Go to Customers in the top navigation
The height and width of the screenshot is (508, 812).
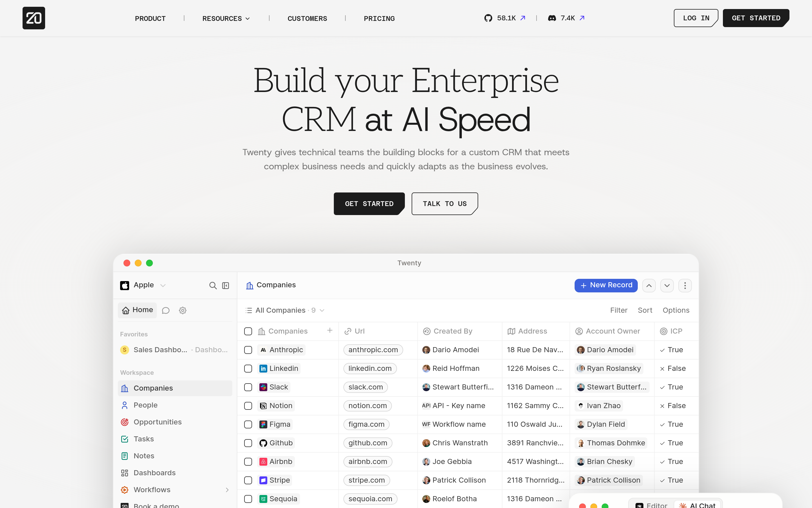(307, 18)
